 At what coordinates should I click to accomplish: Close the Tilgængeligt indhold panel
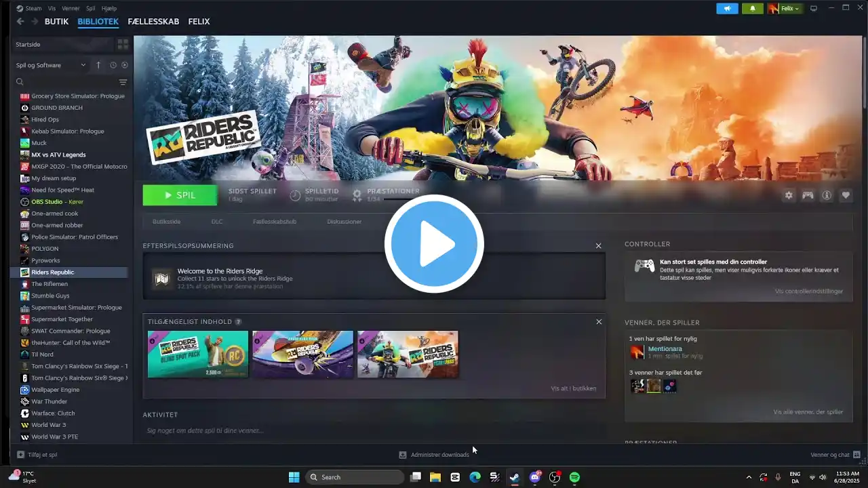point(599,322)
